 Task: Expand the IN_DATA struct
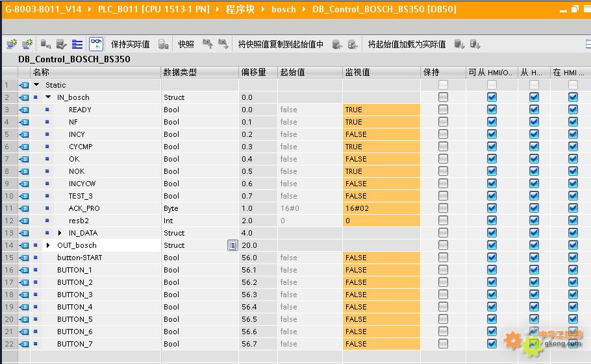tap(60, 233)
